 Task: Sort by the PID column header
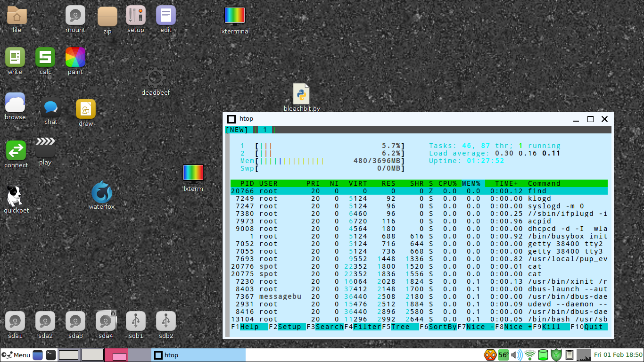247,183
